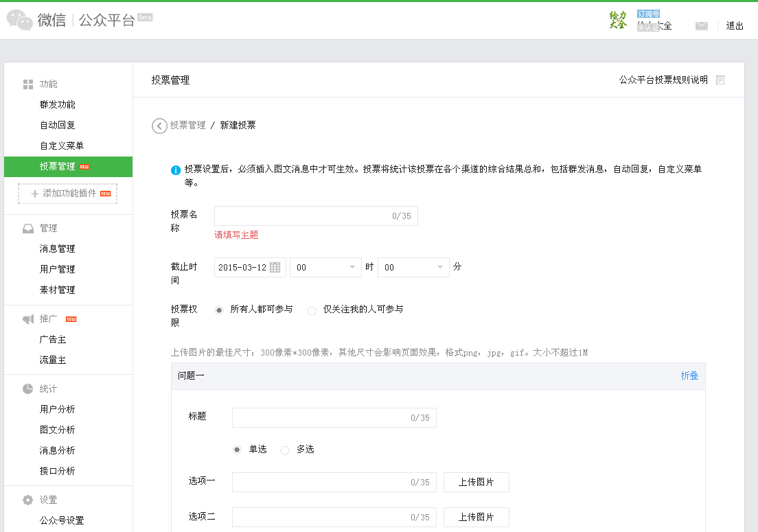Click the account avatar image in header
The image size is (758, 532).
coord(618,20)
